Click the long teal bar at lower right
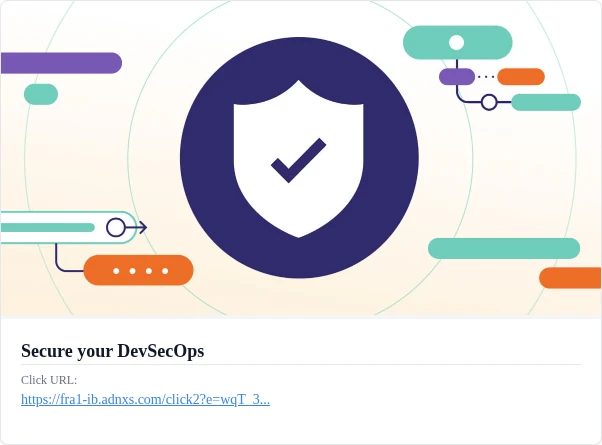Screen dimensions: 602x445 coord(504,248)
